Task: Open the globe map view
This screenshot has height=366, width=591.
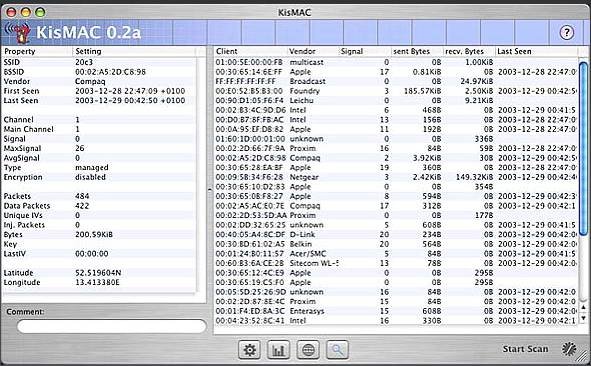Action: tap(308, 350)
